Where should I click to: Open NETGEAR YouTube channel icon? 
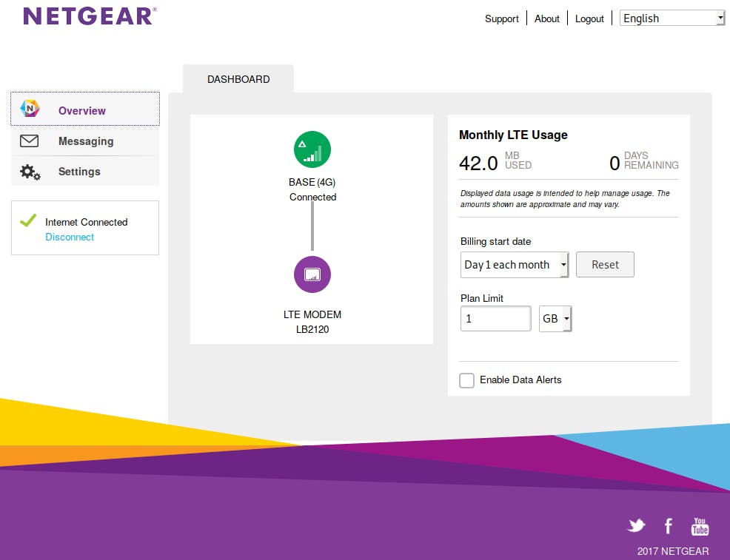700,526
